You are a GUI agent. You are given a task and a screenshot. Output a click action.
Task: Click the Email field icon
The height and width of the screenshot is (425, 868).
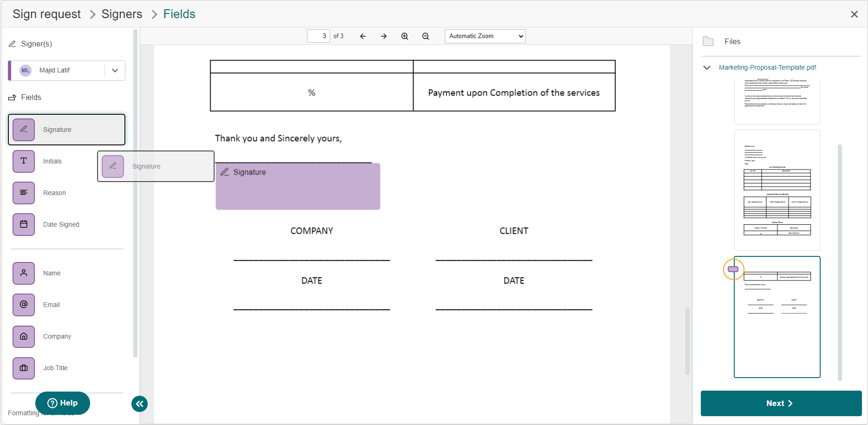point(24,305)
